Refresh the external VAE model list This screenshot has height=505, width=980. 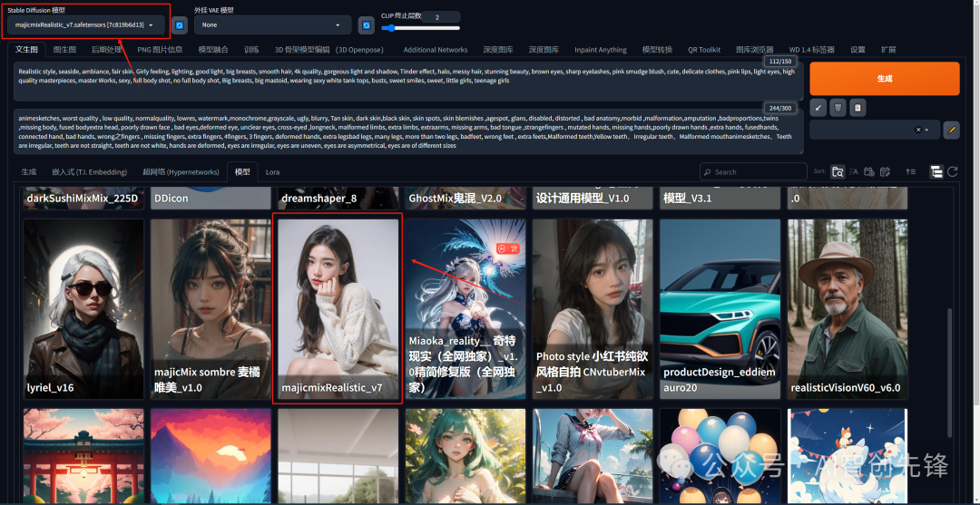pos(367,25)
